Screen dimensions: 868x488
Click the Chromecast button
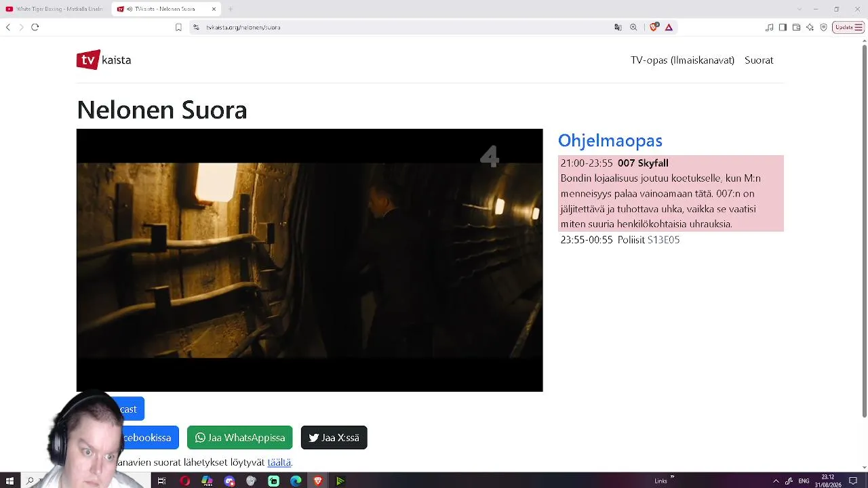128,409
